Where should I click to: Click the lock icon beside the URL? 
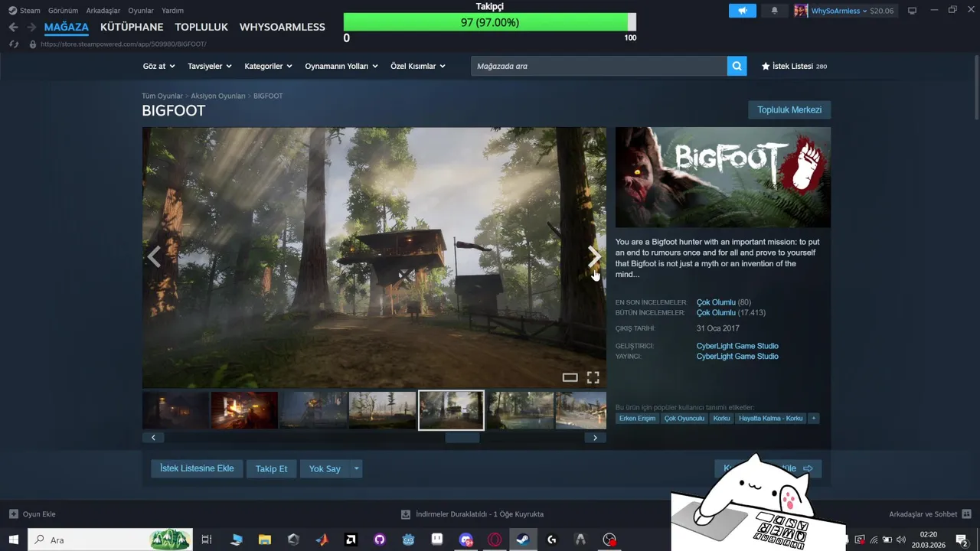pos(32,44)
